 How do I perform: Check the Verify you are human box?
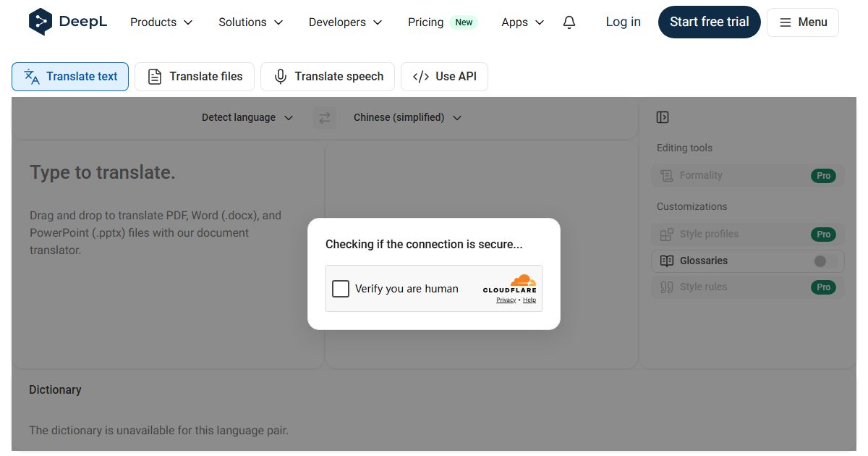coord(341,289)
